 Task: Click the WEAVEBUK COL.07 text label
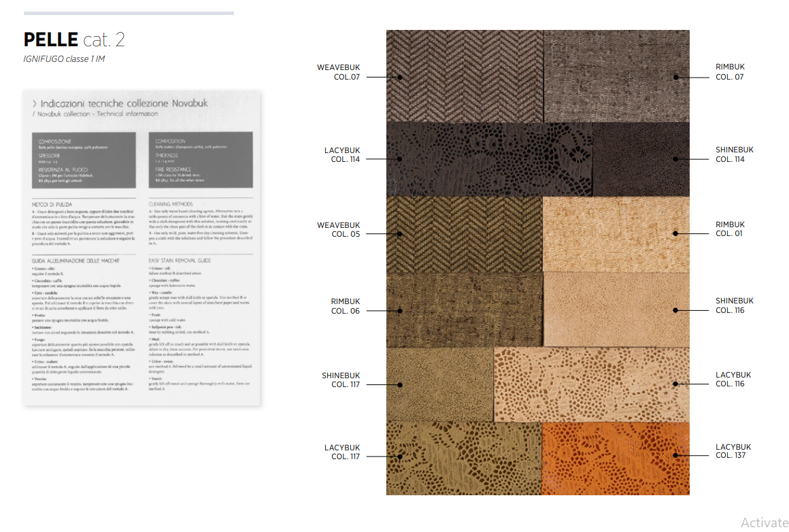point(338,72)
